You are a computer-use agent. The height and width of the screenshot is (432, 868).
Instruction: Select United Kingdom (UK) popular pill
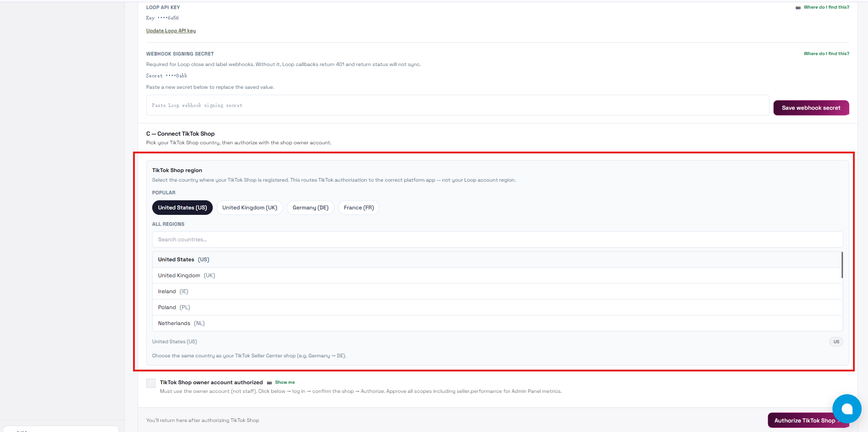250,208
